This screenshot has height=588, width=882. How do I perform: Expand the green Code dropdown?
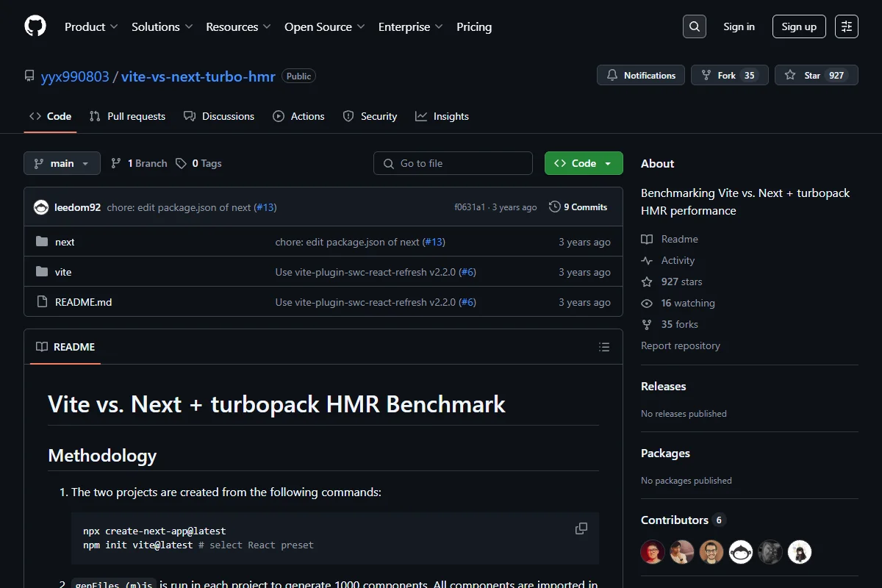(584, 163)
